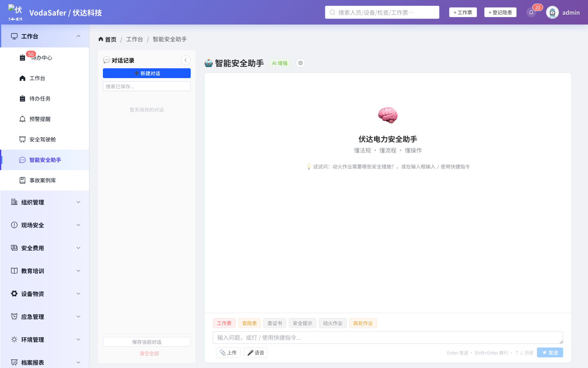This screenshot has width=588, height=368.
Task: Click the 语音 microphone button
Action: [x=256, y=352]
